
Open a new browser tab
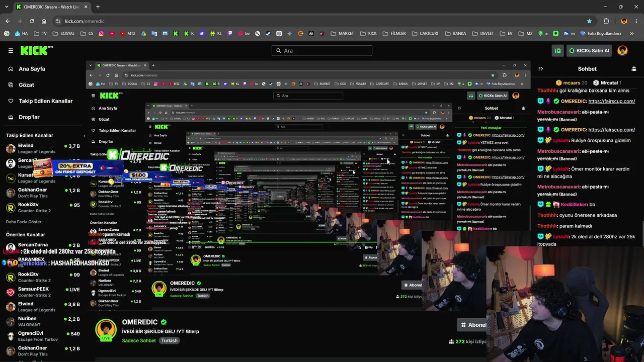[98, 7]
